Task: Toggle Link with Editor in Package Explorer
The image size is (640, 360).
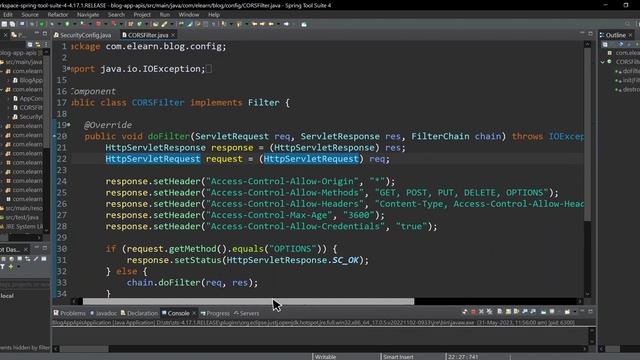Action: point(38,44)
